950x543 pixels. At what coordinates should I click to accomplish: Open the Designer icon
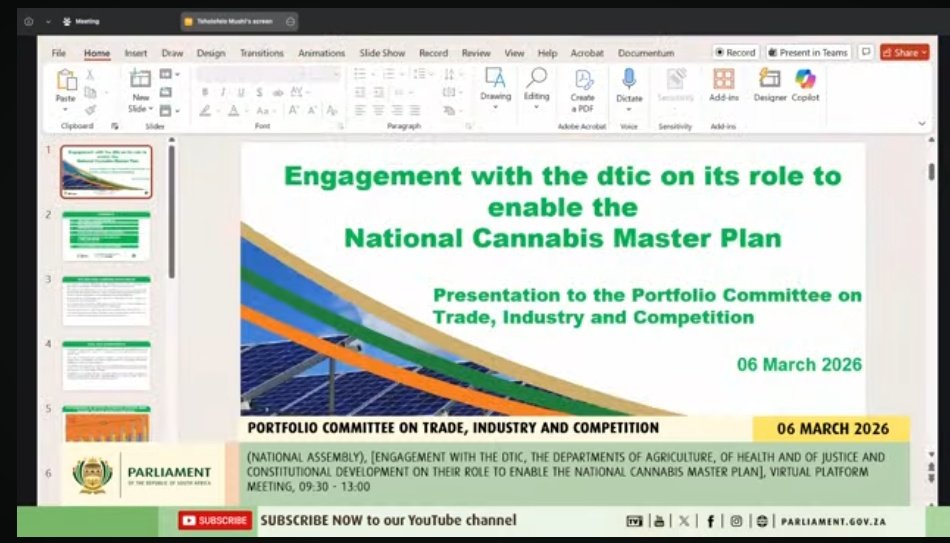tap(769, 79)
